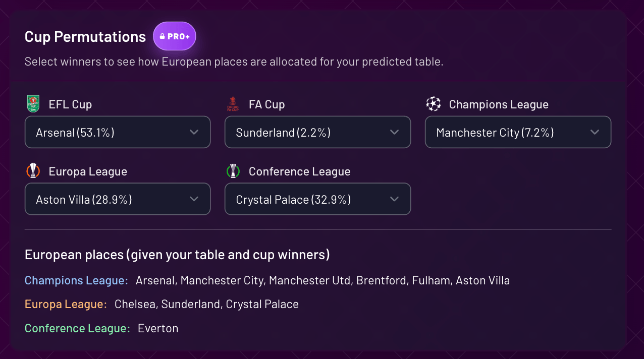Click the Champions League starball icon

[433, 104]
